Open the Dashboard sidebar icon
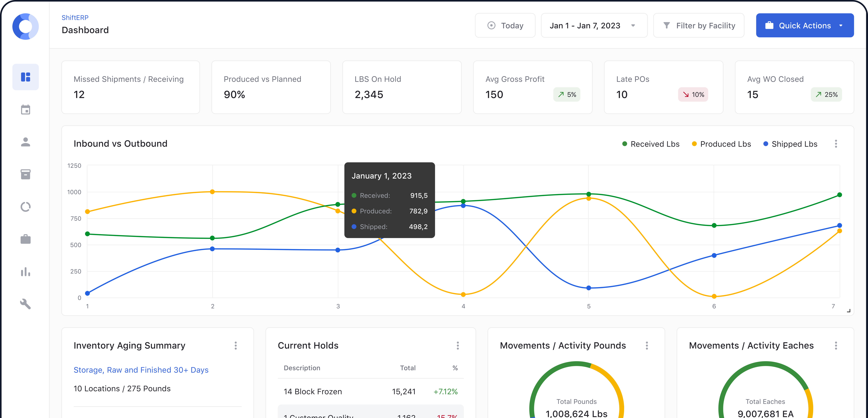Screen dimensions: 868x418 [x=26, y=77]
